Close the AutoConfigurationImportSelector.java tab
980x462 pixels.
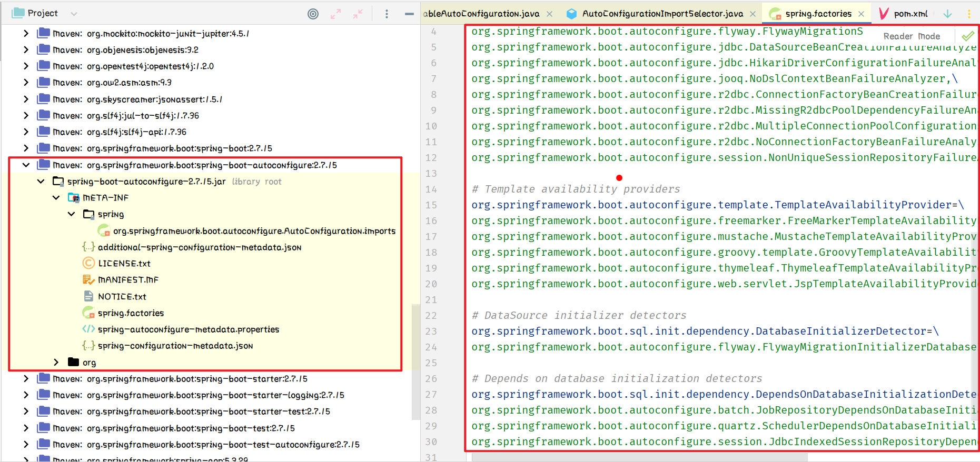(x=753, y=14)
